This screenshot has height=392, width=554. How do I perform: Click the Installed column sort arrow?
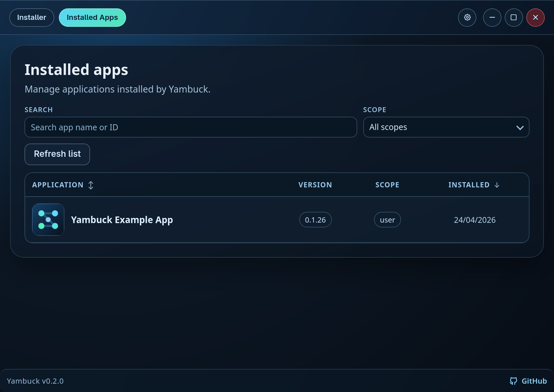497,185
